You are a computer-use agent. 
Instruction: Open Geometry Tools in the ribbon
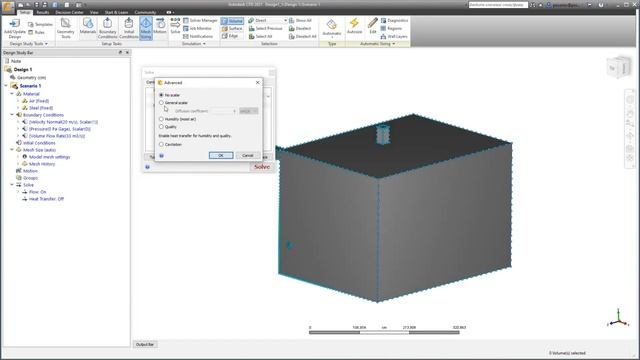click(x=65, y=28)
